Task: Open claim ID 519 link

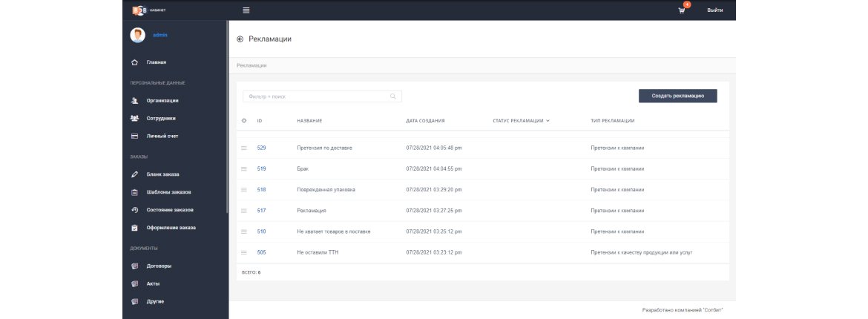Action: pyautogui.click(x=261, y=169)
